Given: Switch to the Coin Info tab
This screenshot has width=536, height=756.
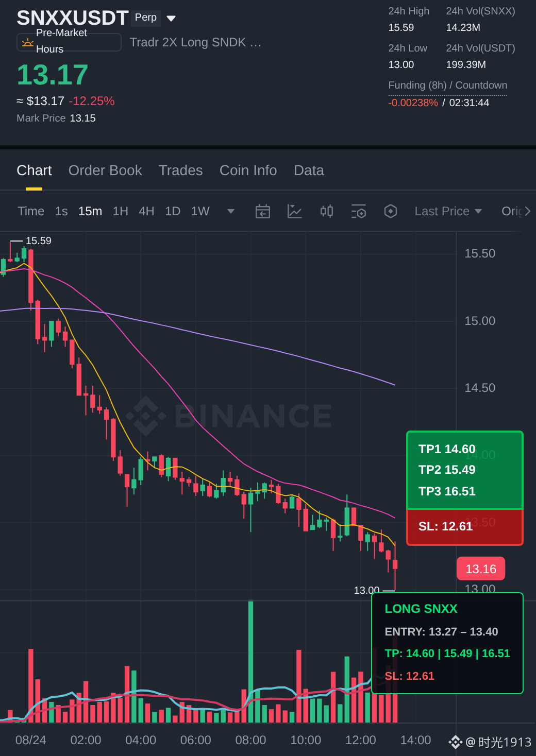Looking at the screenshot, I should tap(248, 170).
